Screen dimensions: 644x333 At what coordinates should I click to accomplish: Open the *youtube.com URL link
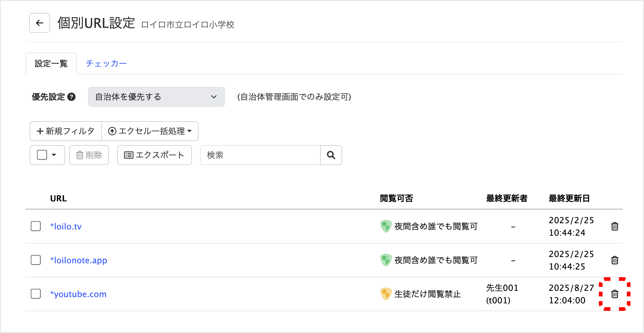click(x=78, y=294)
